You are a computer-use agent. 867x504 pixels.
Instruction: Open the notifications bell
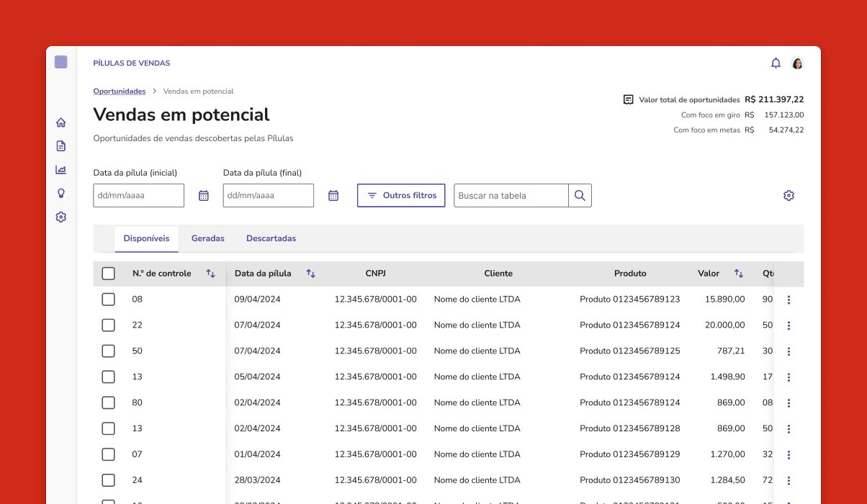(776, 63)
